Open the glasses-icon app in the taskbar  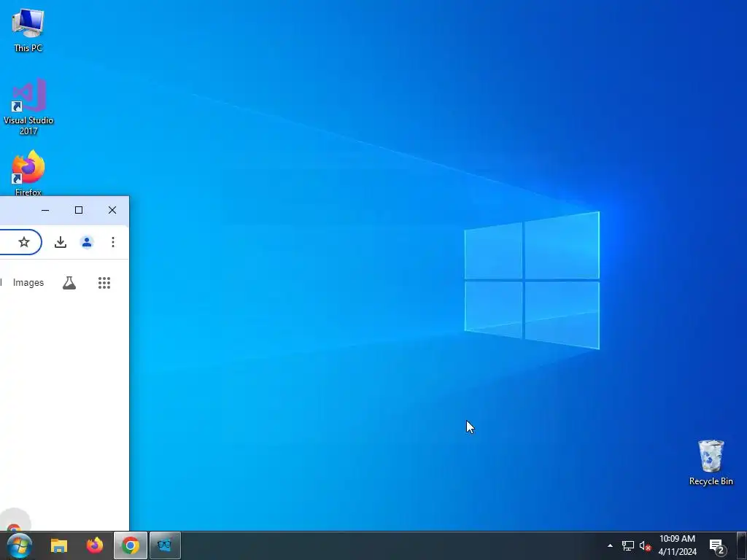click(x=165, y=545)
